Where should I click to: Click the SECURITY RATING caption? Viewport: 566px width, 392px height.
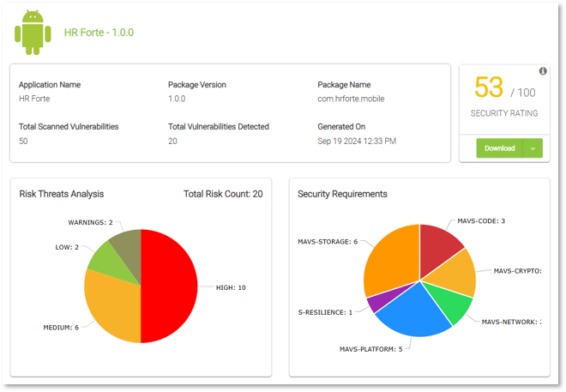(504, 113)
